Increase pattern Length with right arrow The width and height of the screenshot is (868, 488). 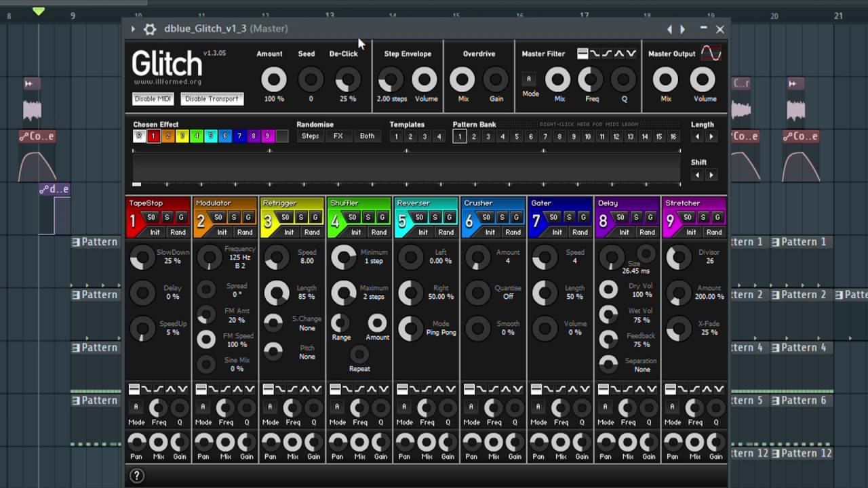click(x=711, y=136)
